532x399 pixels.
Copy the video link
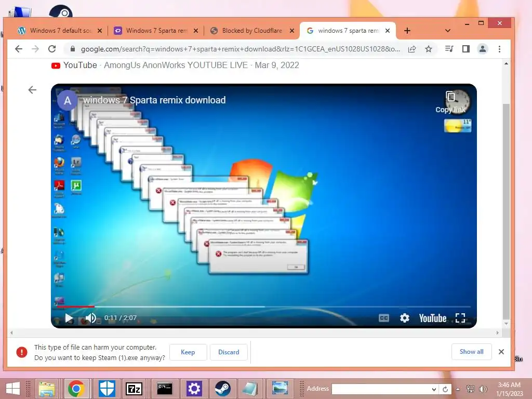point(450,102)
